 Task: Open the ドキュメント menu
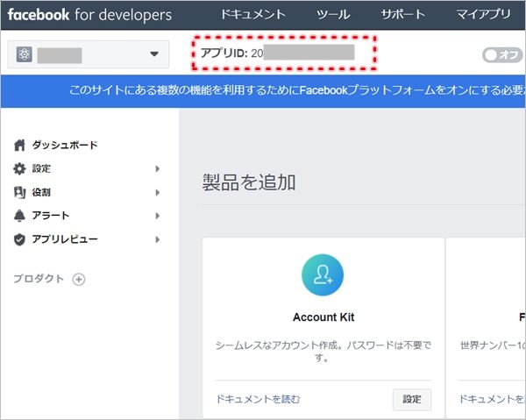pos(253,14)
